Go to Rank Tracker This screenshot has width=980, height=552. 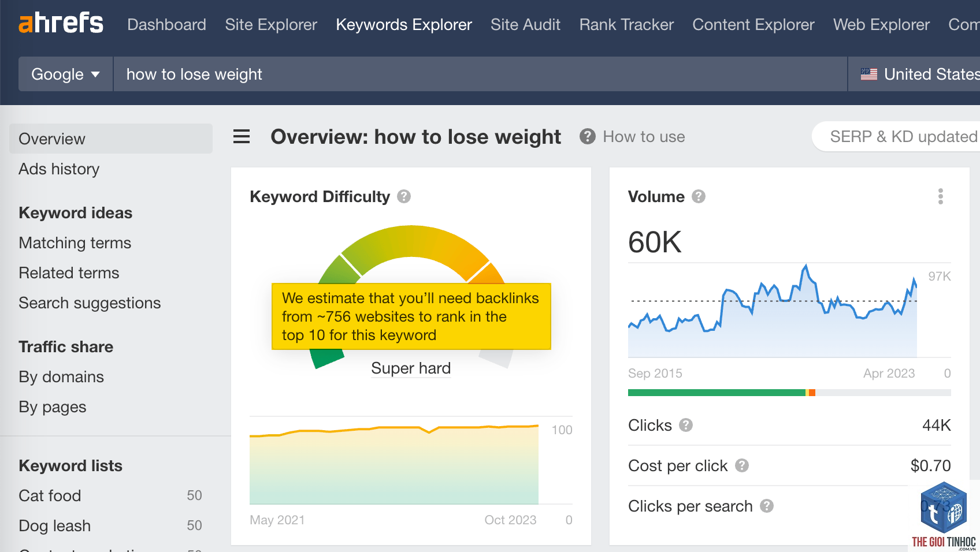626,24
